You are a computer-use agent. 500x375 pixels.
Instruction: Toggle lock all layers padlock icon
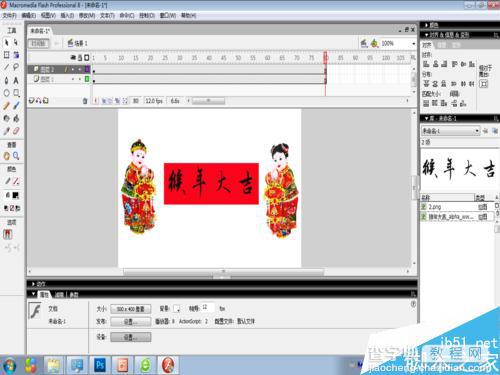pos(80,58)
